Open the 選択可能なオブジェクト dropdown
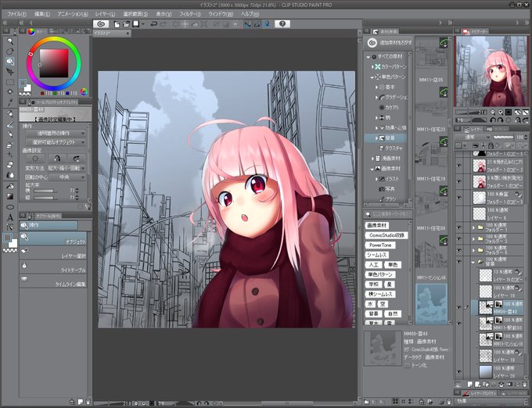Viewport: 532px width, 408px height. coord(56,142)
